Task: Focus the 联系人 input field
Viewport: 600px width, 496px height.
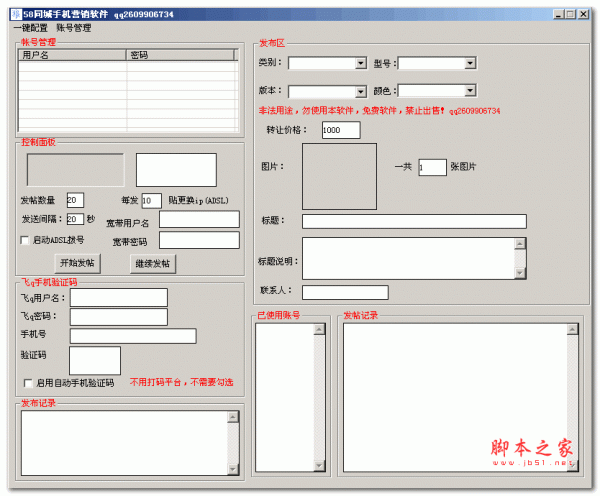Action: [x=345, y=292]
